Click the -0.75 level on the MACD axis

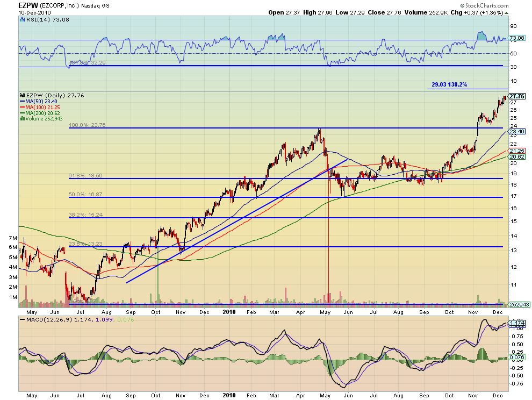coord(516,383)
